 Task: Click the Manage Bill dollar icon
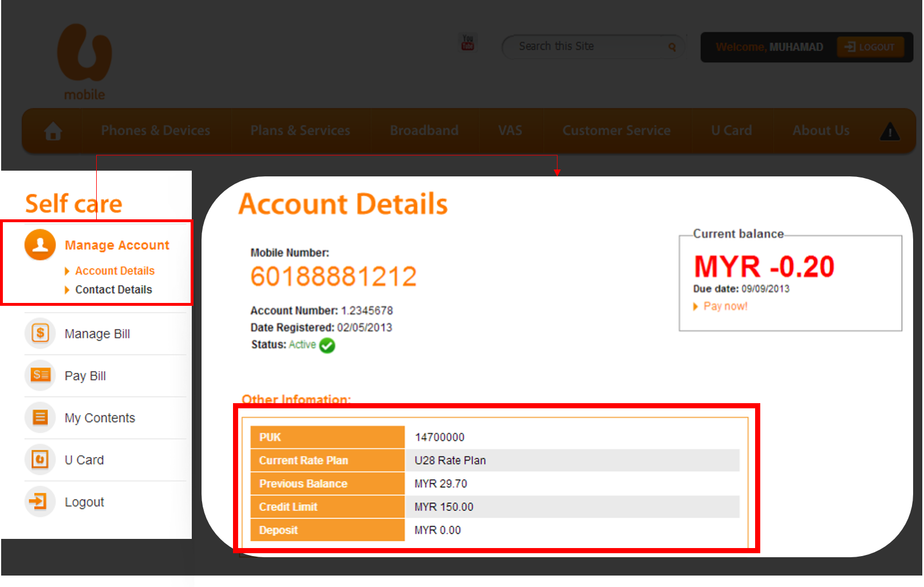(x=40, y=333)
